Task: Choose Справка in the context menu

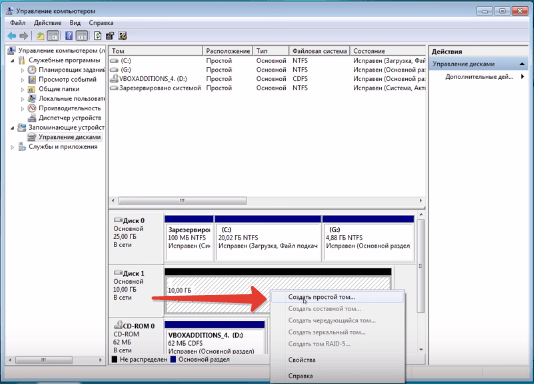Action: (x=337, y=376)
